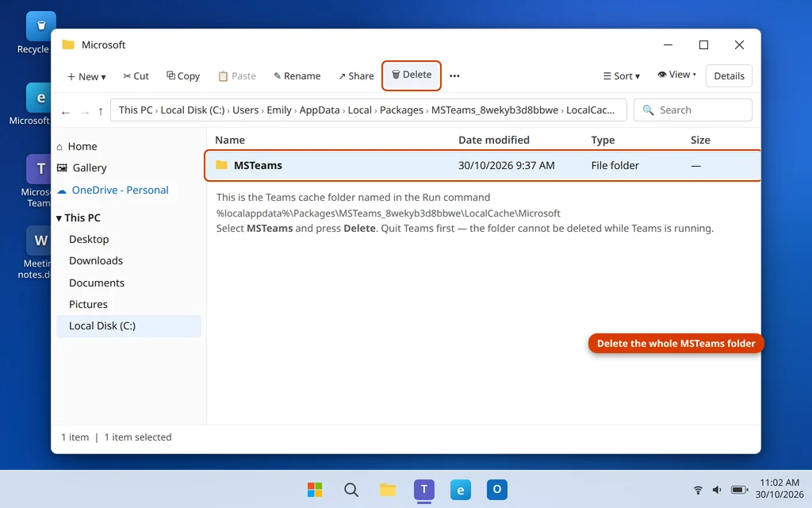Image resolution: width=812 pixels, height=508 pixels.
Task: Click the Paste toolbar button
Action: [237, 76]
